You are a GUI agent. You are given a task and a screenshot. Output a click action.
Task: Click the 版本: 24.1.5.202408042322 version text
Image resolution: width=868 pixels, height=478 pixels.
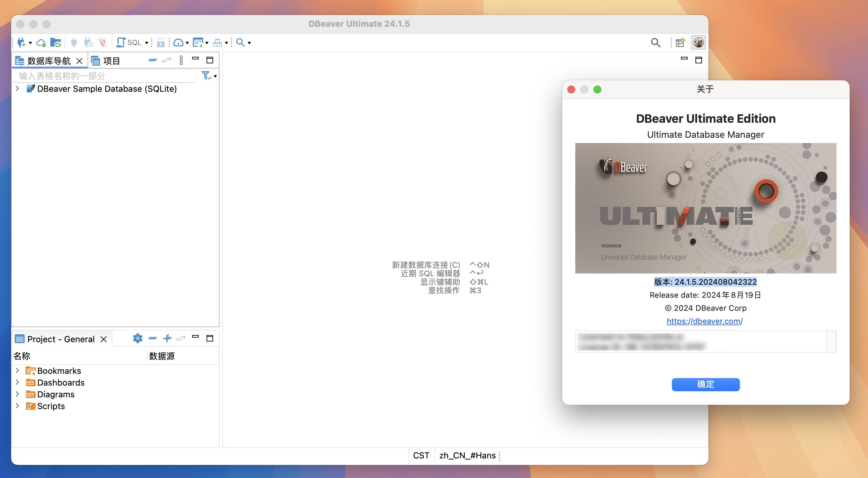coord(705,282)
